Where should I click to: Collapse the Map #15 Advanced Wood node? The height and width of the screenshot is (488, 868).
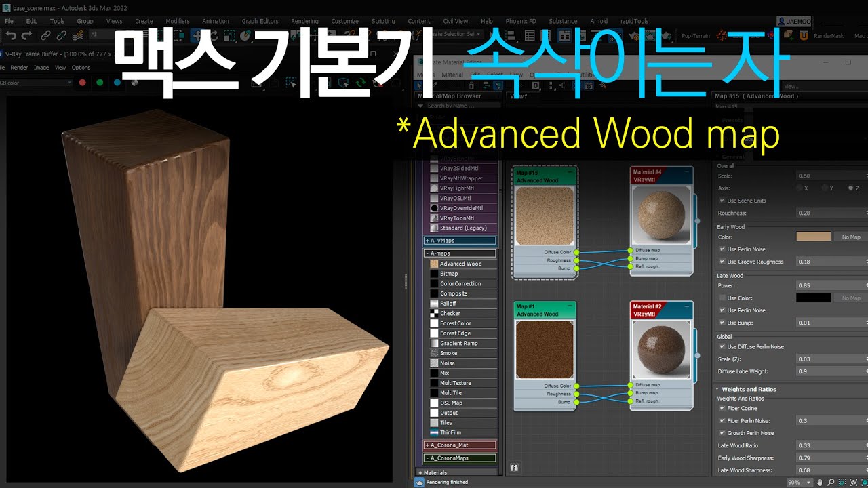pos(570,173)
